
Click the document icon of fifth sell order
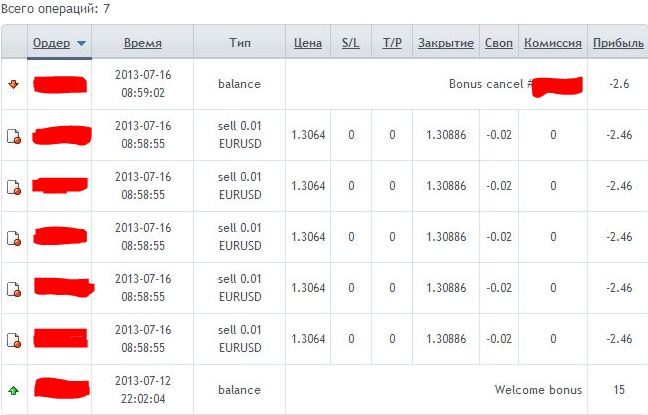coord(14,340)
